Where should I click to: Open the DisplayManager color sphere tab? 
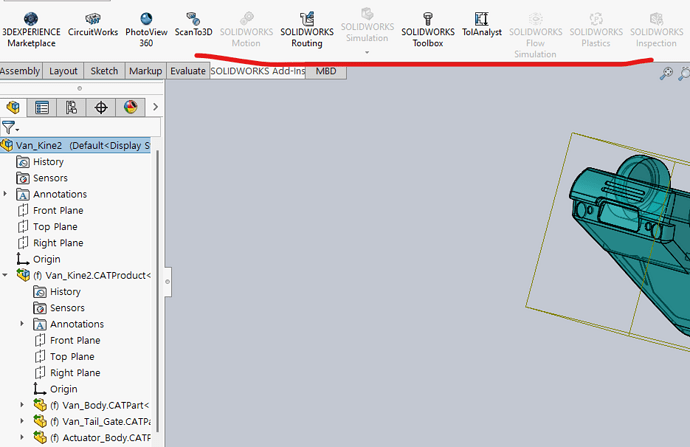pos(130,107)
